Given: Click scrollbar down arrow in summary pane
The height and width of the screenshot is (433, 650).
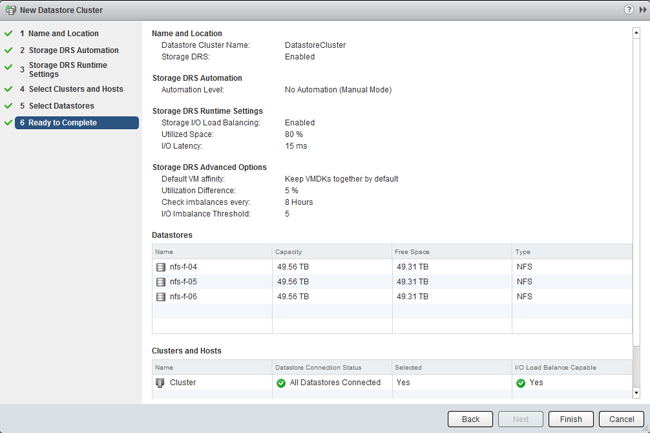Looking at the screenshot, I should tap(636, 394).
